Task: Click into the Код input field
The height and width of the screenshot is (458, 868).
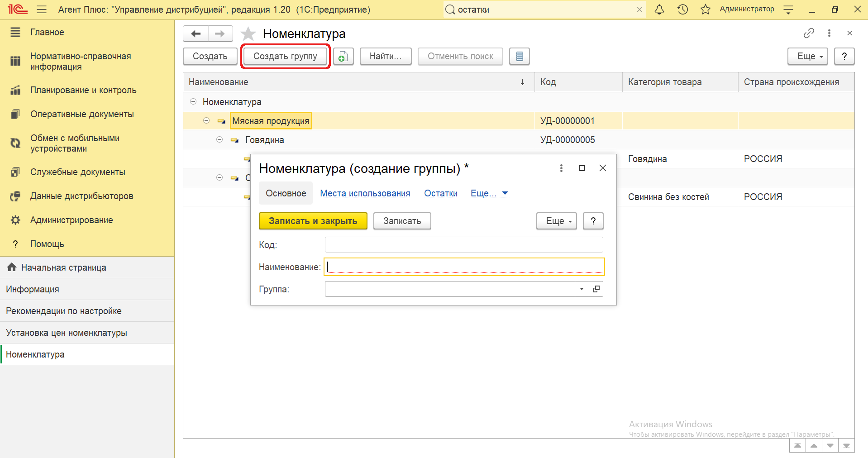Action: 464,244
